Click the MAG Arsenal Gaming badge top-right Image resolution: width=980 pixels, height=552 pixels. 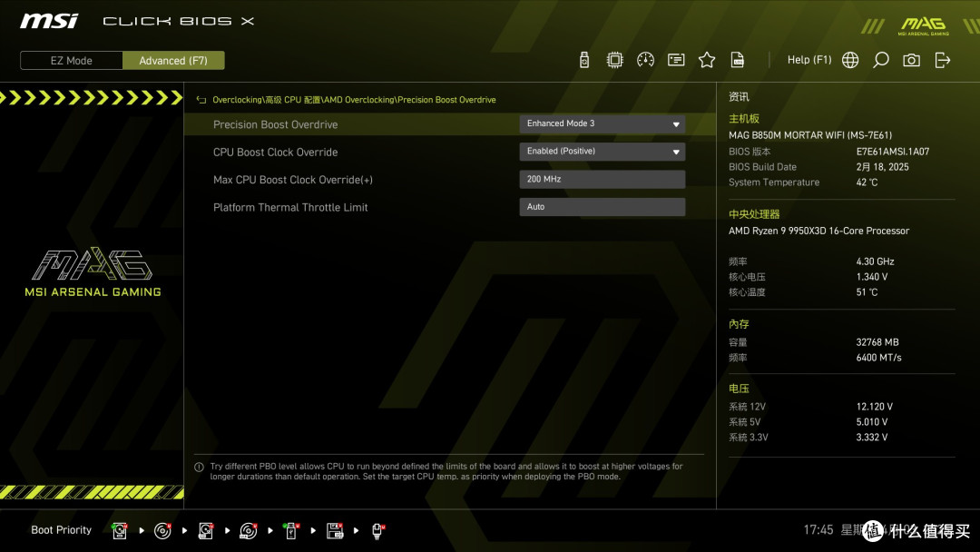click(x=923, y=26)
